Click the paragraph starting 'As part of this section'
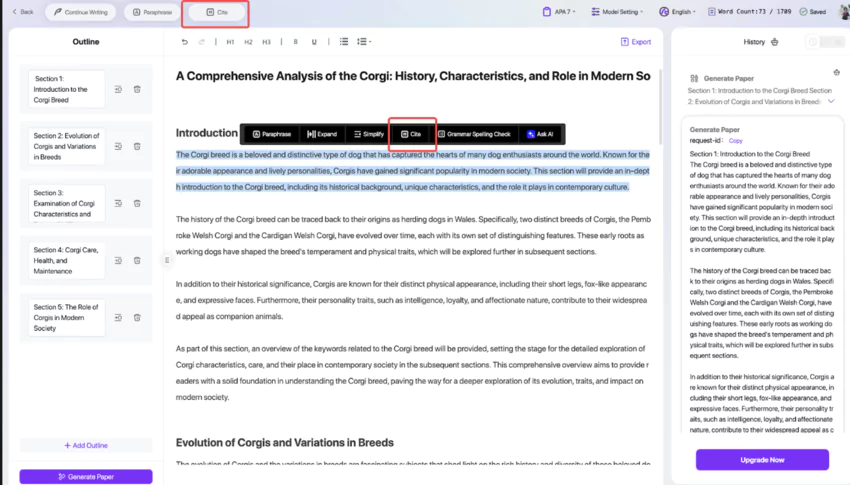Screen dimensions: 850x485 click(x=413, y=373)
